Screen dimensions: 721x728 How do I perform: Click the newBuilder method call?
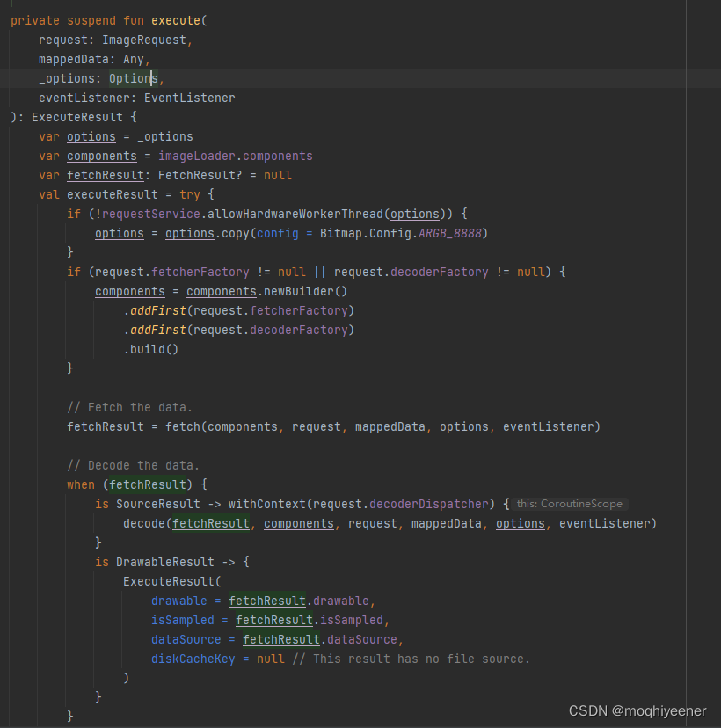tap(297, 291)
